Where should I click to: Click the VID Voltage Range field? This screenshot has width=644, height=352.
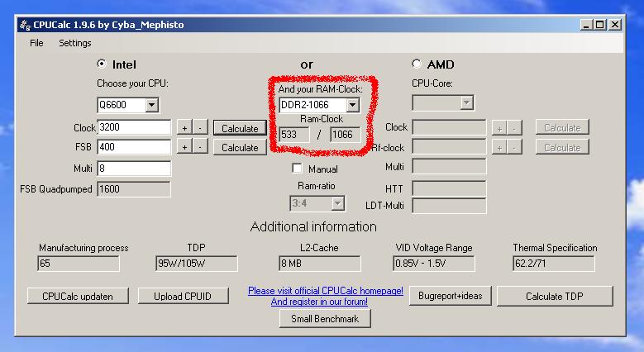coord(434,264)
